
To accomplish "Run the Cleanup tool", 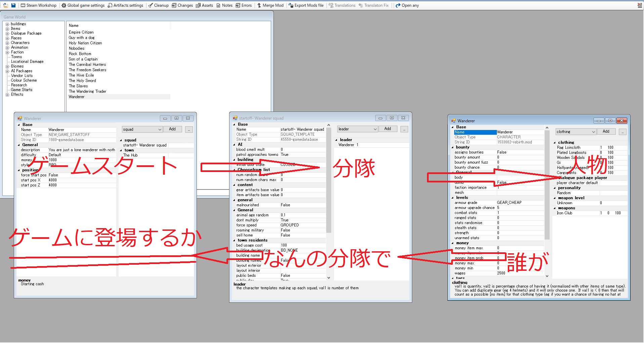I will (x=159, y=5).
